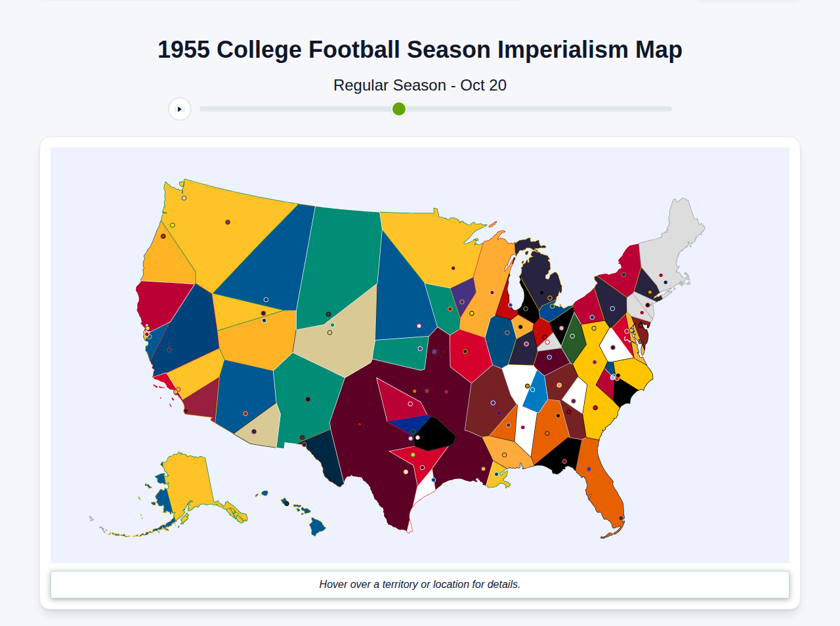Click the green team dot in Louisiana

pos(497,474)
